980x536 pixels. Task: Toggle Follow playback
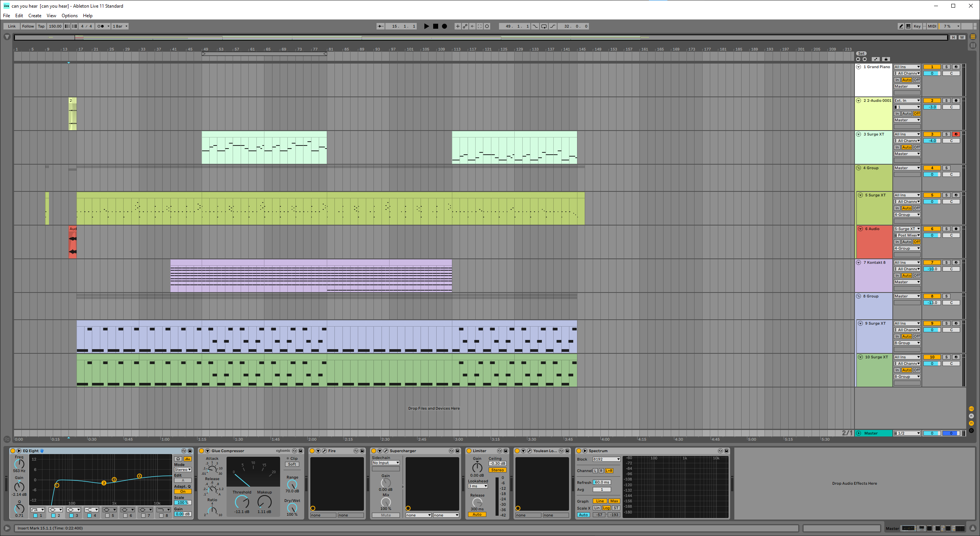coord(28,26)
